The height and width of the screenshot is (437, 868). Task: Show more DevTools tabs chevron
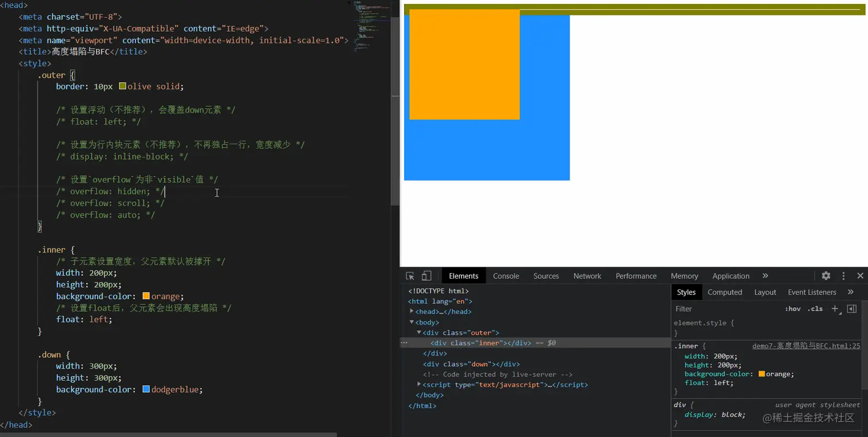[x=765, y=276]
